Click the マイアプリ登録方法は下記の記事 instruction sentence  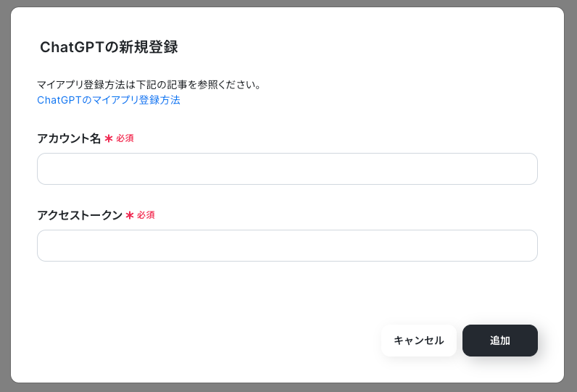[x=149, y=85]
